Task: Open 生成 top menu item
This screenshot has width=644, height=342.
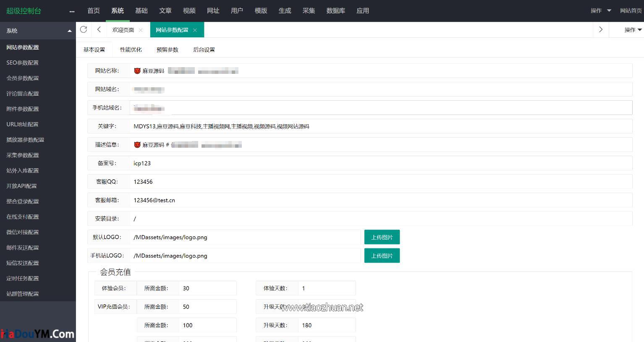Action: [x=285, y=10]
